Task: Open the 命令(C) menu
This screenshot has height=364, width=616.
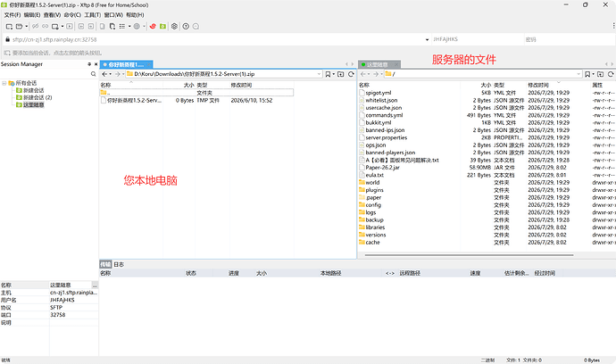Action: [x=72, y=15]
